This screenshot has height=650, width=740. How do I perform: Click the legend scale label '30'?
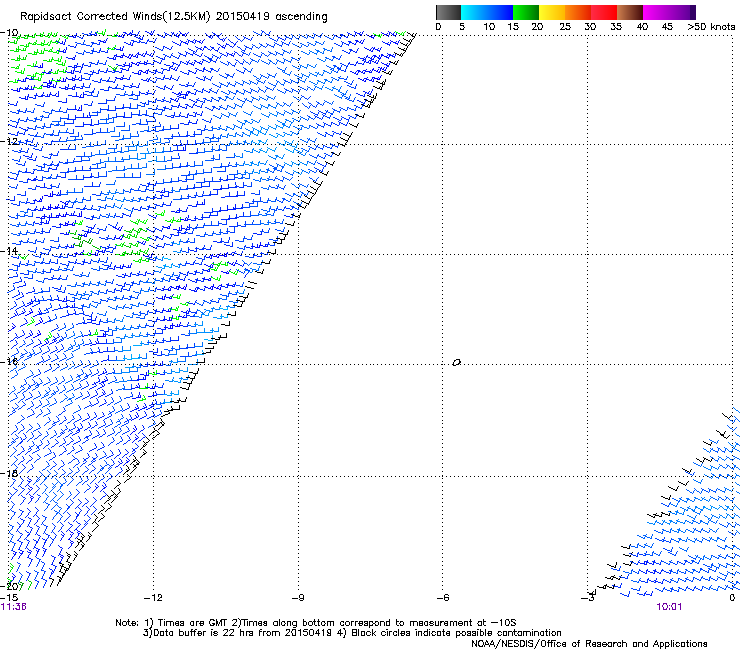click(x=590, y=27)
